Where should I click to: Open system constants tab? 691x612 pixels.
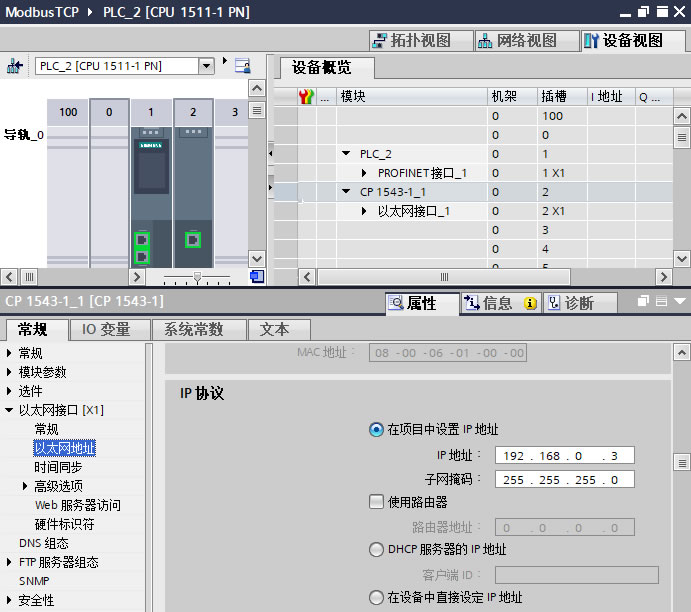198,329
